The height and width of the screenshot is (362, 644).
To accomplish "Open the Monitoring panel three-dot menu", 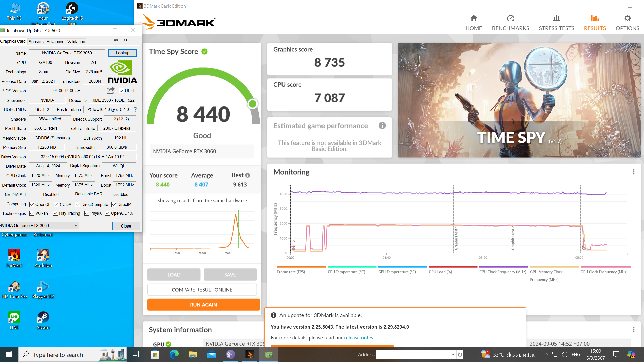I will (633, 172).
